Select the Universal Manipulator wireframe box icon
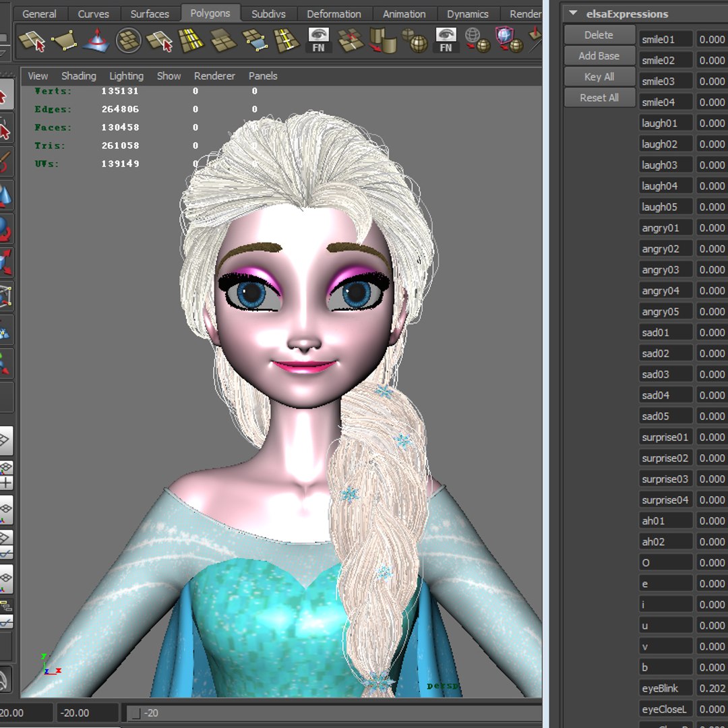Image resolution: width=728 pixels, height=728 pixels. (5, 296)
